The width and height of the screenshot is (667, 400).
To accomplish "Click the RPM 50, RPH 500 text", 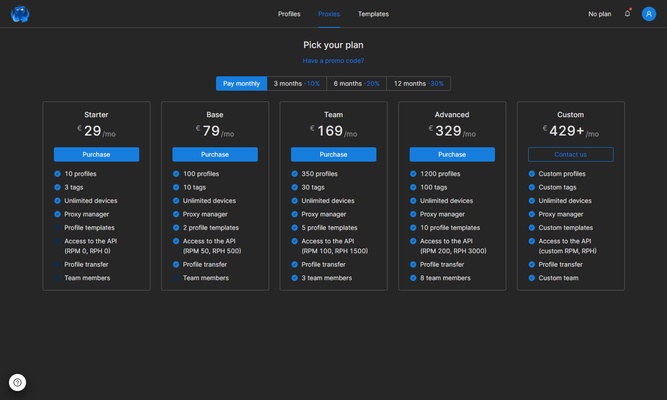I will click(212, 251).
